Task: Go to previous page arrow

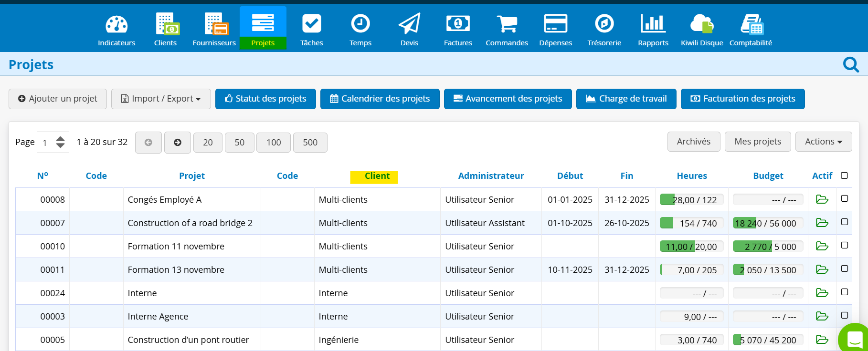Action: tap(148, 143)
